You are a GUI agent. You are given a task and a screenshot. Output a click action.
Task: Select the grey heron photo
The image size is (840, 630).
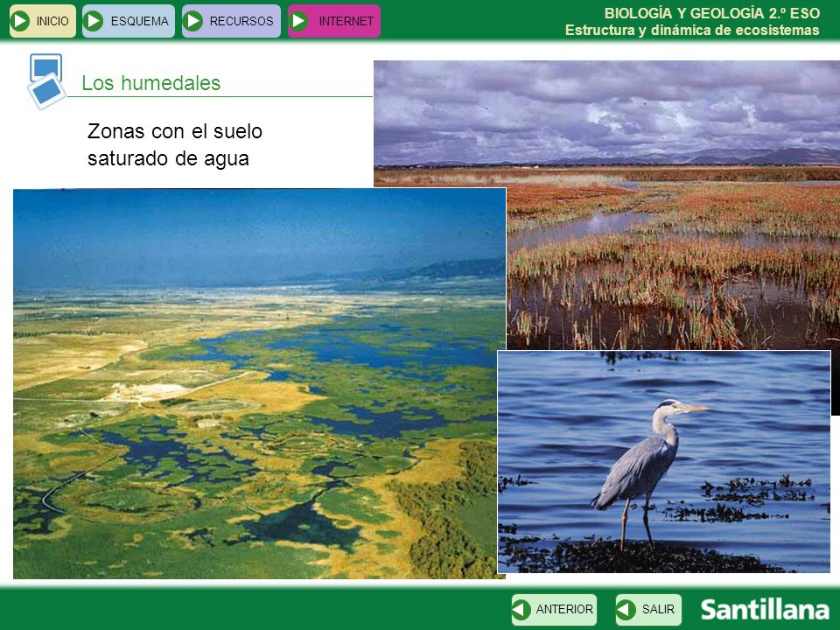[x=664, y=462]
